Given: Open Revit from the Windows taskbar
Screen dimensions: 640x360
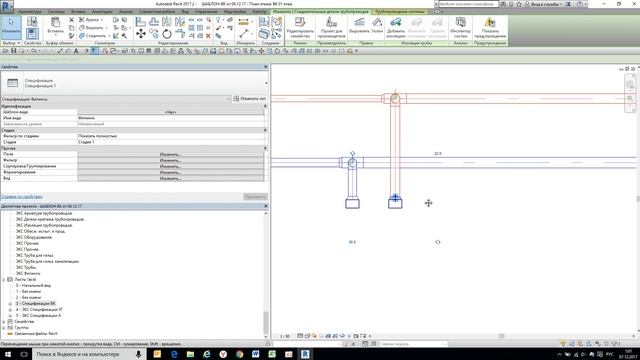Looking at the screenshot, I should (305, 354).
